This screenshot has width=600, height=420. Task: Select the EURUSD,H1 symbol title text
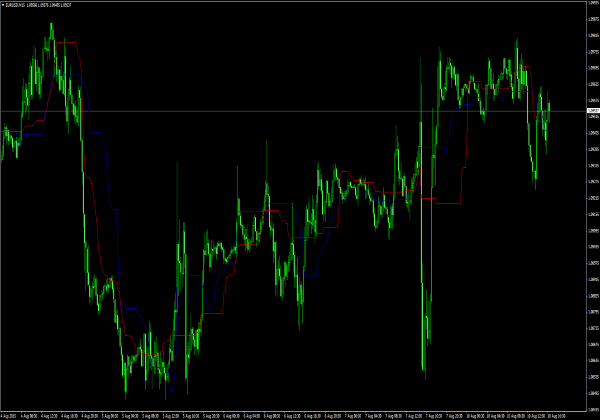pos(24,4)
